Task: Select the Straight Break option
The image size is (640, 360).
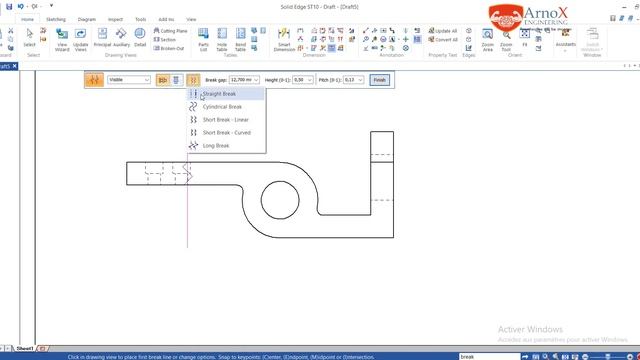Action: (226, 94)
